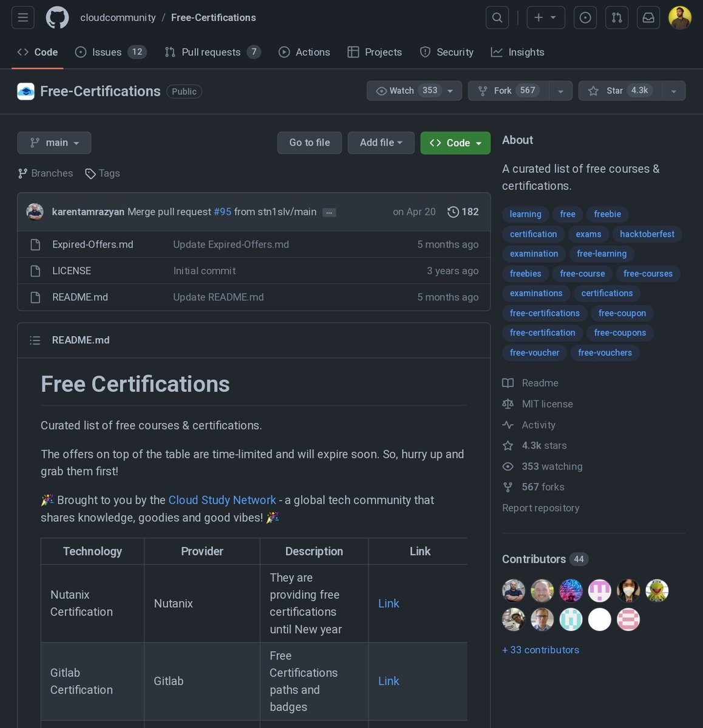The image size is (703, 728).
Task: Open the Issues shortcut icon in header
Action: tap(585, 18)
